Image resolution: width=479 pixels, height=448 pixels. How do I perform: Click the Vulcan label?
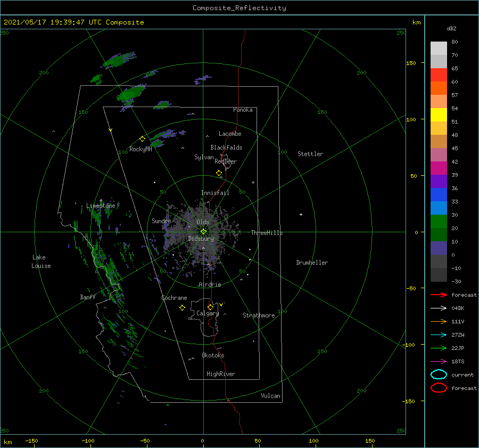pos(270,396)
